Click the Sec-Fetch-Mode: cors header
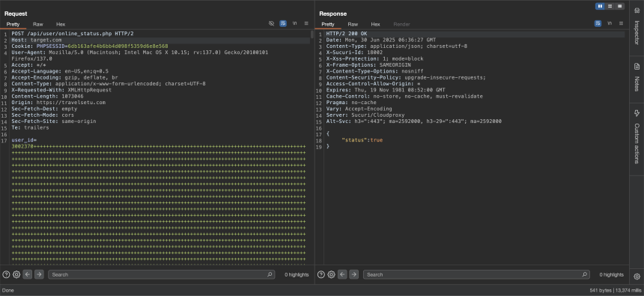The image size is (644, 296). pos(43,115)
